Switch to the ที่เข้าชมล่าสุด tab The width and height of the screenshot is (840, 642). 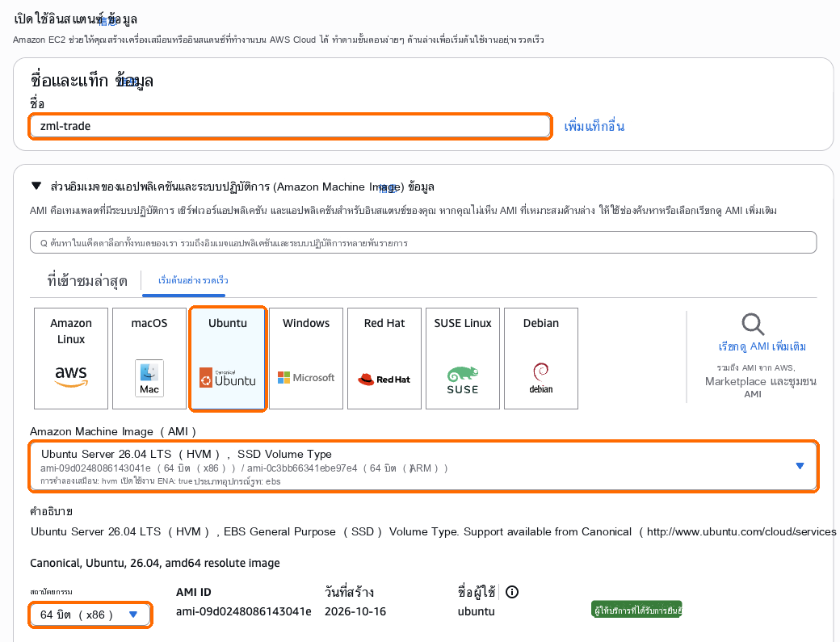87,280
